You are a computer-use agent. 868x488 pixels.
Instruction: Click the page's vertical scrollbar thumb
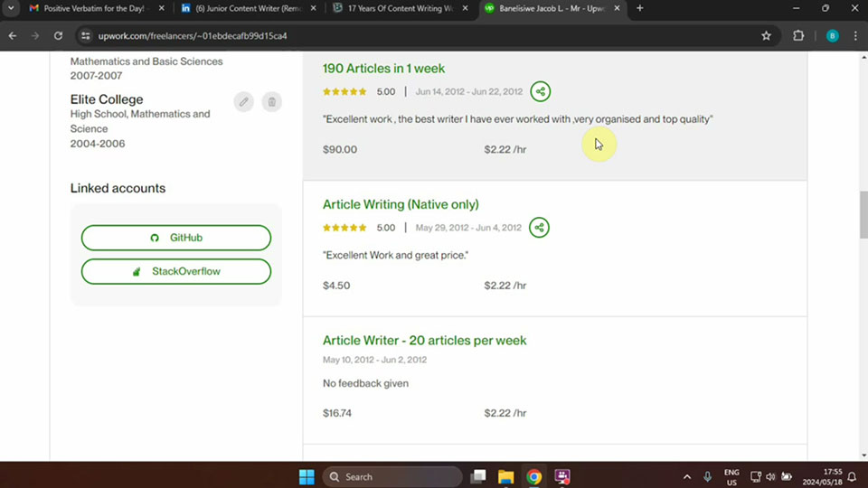(863, 212)
